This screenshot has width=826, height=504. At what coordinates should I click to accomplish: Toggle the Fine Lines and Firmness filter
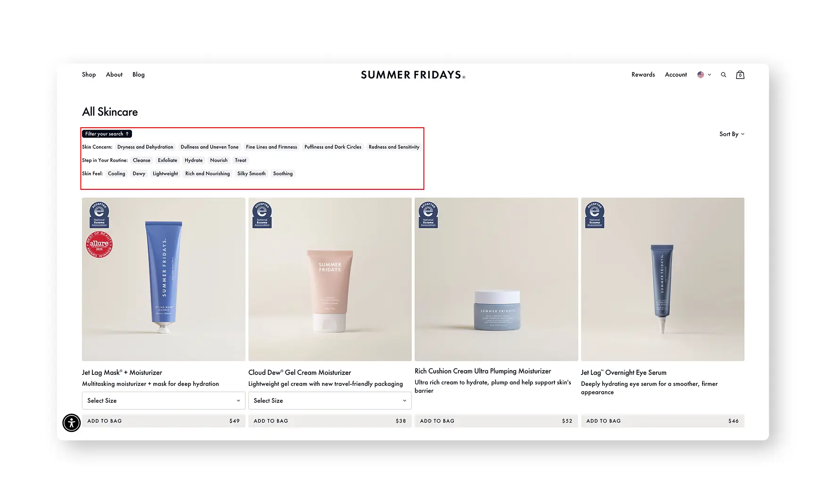click(272, 147)
